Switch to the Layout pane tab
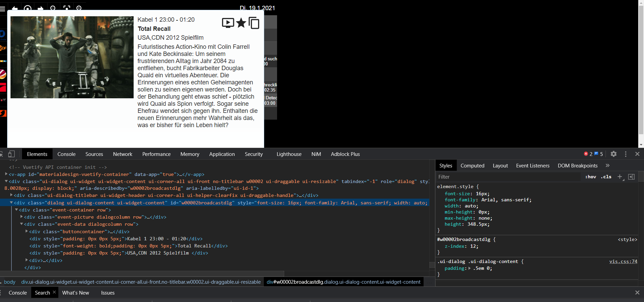644x302 pixels. 500,165
